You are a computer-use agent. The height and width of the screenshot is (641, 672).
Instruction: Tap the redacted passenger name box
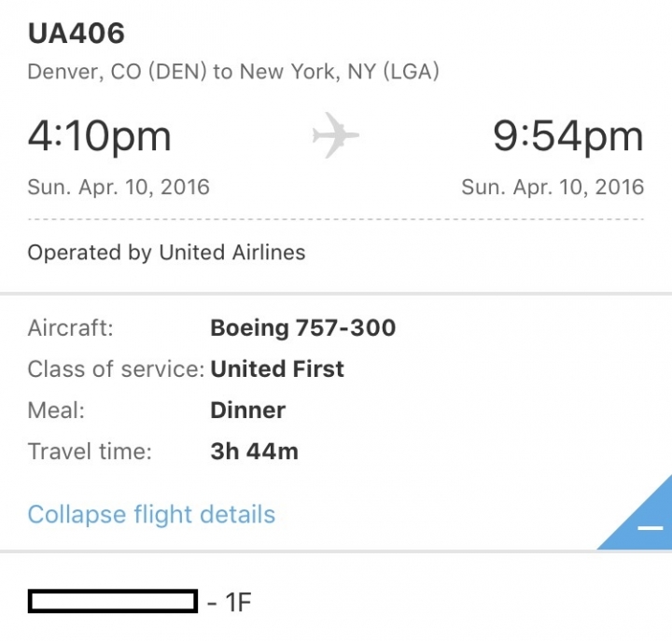(113, 601)
